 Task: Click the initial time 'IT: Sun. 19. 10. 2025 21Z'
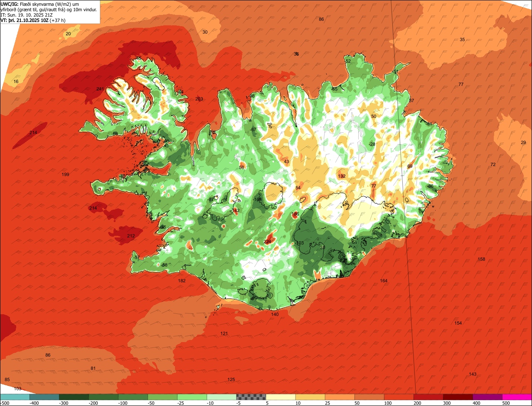pyautogui.click(x=26, y=15)
